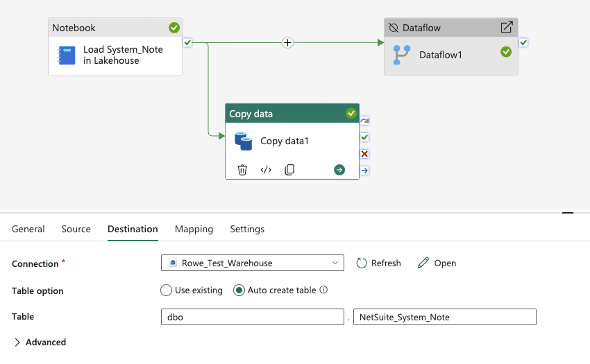Click the dbo schema input field
The width and height of the screenshot is (590, 364).
pos(253,317)
